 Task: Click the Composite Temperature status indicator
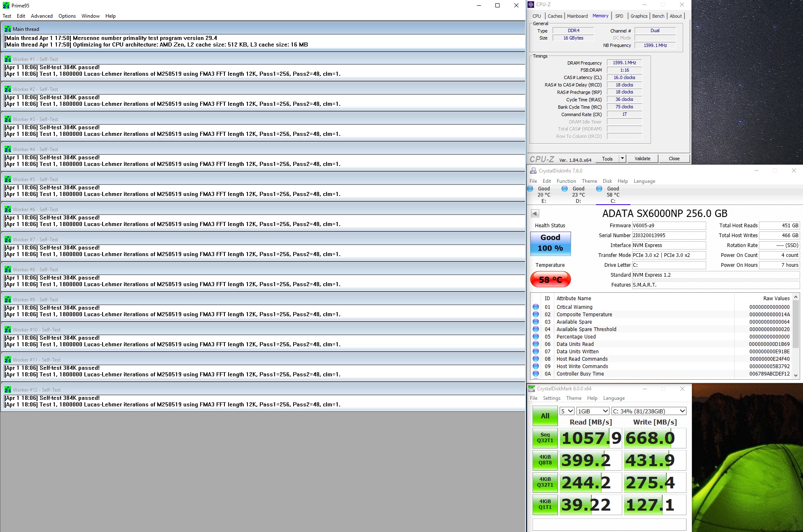pos(536,315)
